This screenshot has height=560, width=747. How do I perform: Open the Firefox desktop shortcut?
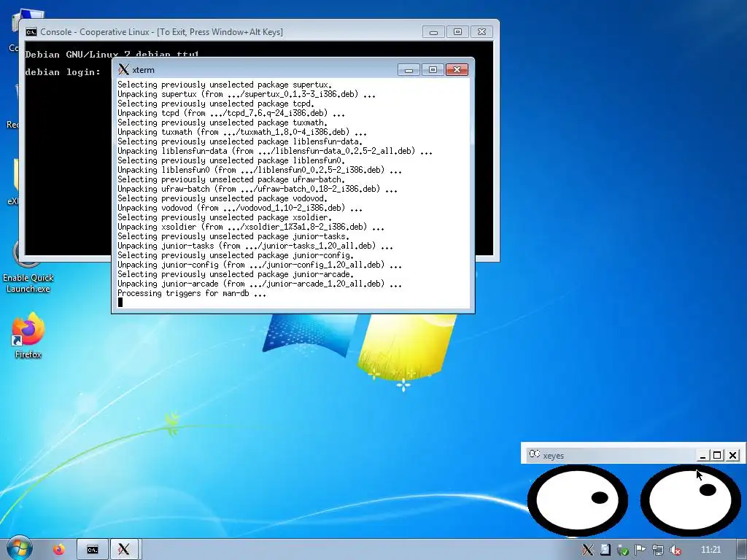pos(28,335)
